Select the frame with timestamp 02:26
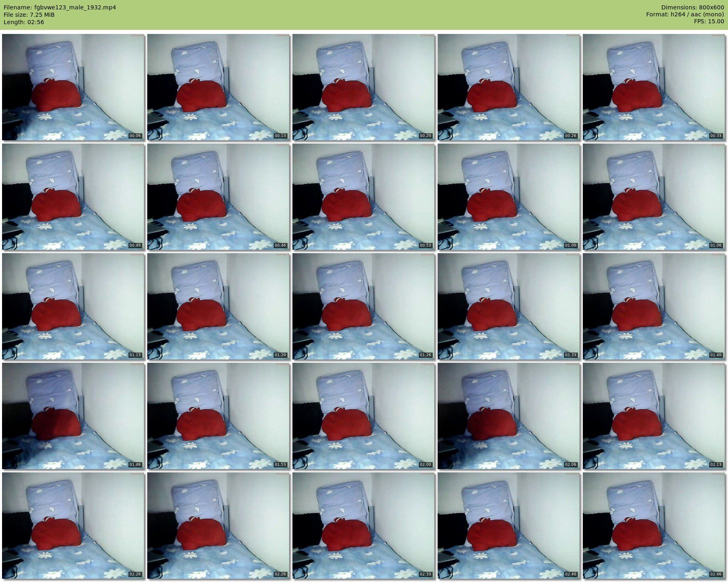 pyautogui.click(x=218, y=526)
